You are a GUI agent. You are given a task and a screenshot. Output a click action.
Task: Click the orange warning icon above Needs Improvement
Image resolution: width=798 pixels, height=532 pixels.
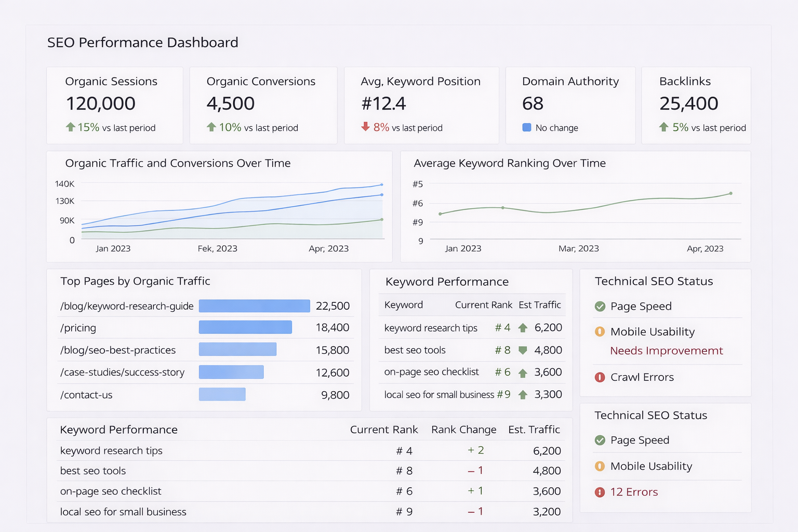[x=600, y=331]
